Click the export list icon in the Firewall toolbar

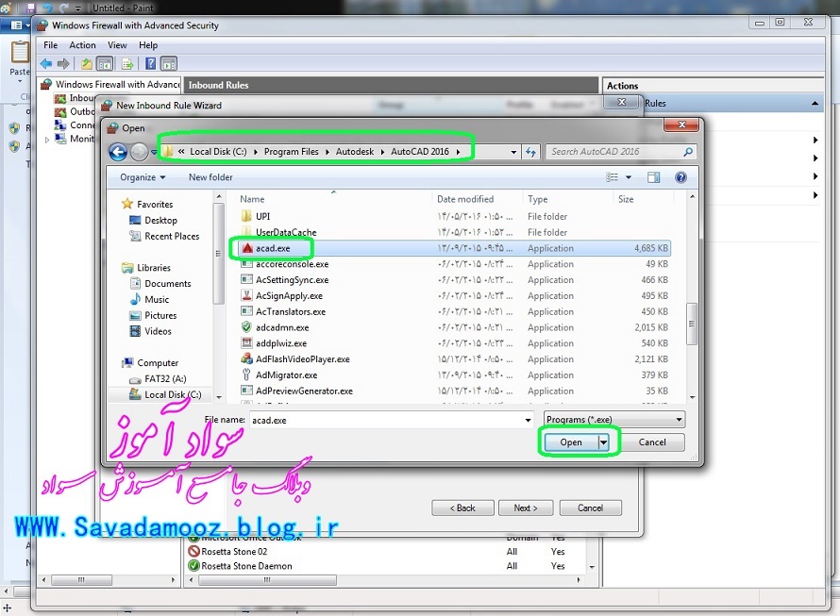pos(127,64)
